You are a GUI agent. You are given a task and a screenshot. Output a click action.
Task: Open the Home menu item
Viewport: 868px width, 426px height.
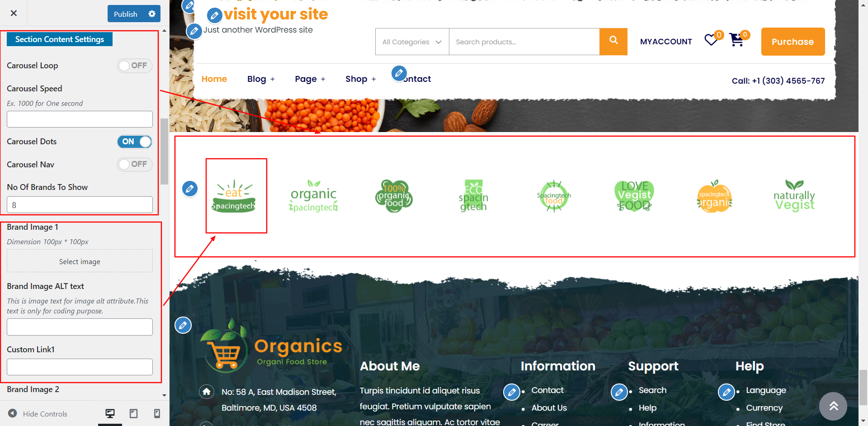pos(214,79)
